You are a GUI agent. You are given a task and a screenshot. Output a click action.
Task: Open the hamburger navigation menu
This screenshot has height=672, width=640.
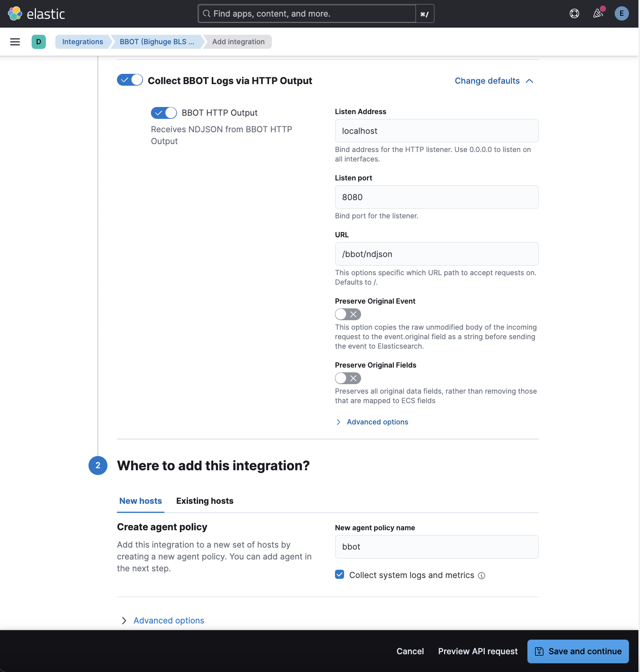(x=15, y=42)
